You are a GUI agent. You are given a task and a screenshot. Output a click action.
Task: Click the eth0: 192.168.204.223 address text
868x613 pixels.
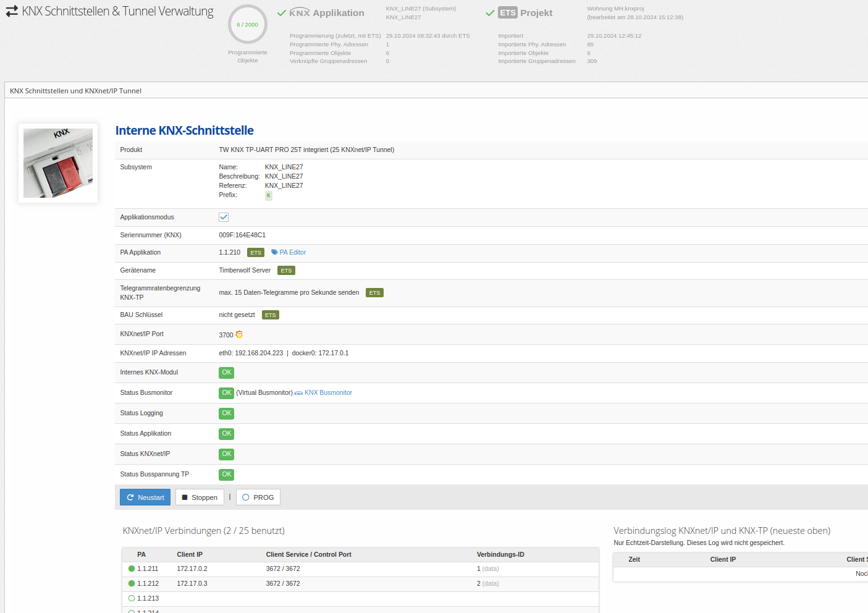click(x=251, y=353)
